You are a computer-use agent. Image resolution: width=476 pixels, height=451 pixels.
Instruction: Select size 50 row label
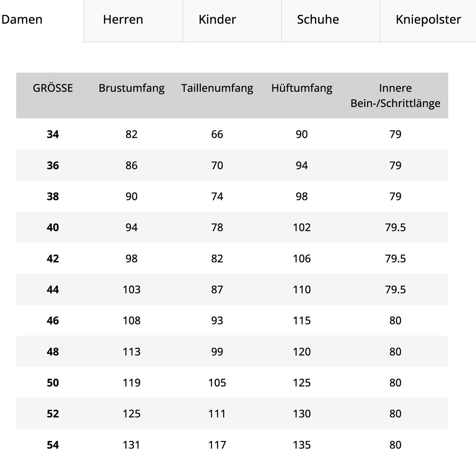53,383
